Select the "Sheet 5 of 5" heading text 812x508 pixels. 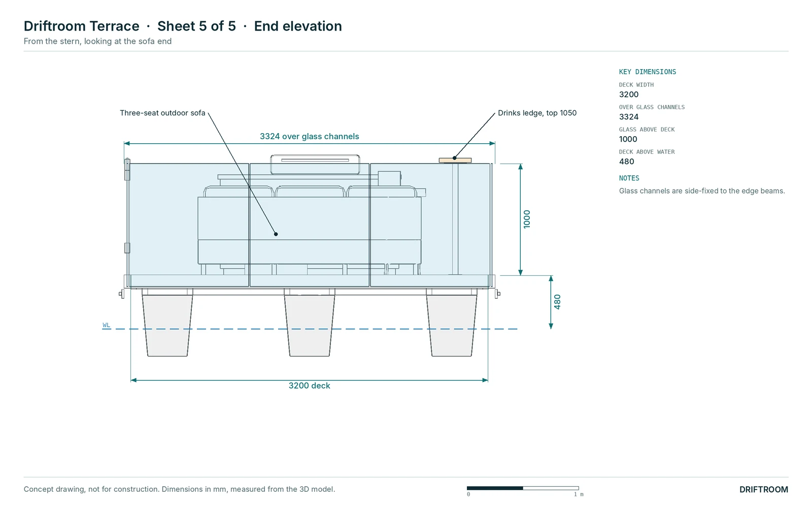point(196,26)
